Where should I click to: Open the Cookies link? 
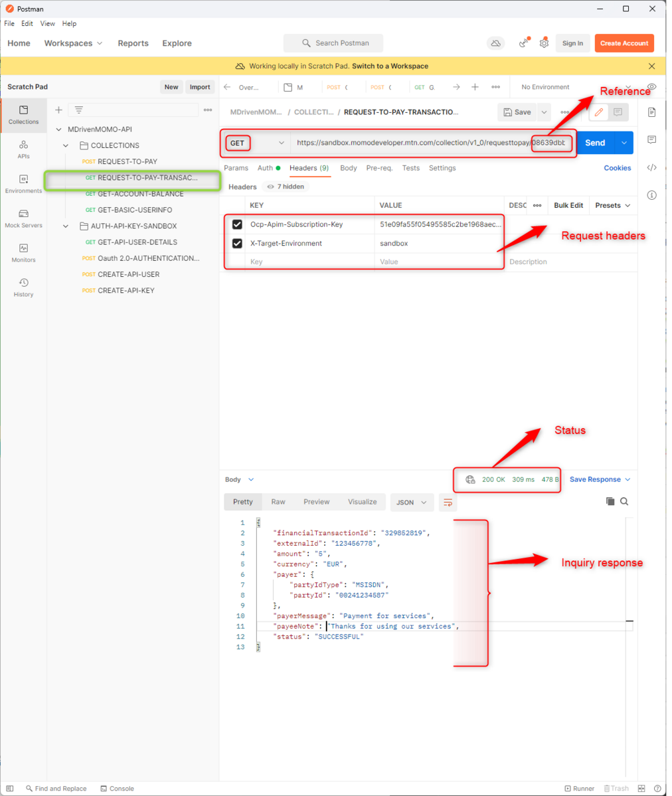617,168
